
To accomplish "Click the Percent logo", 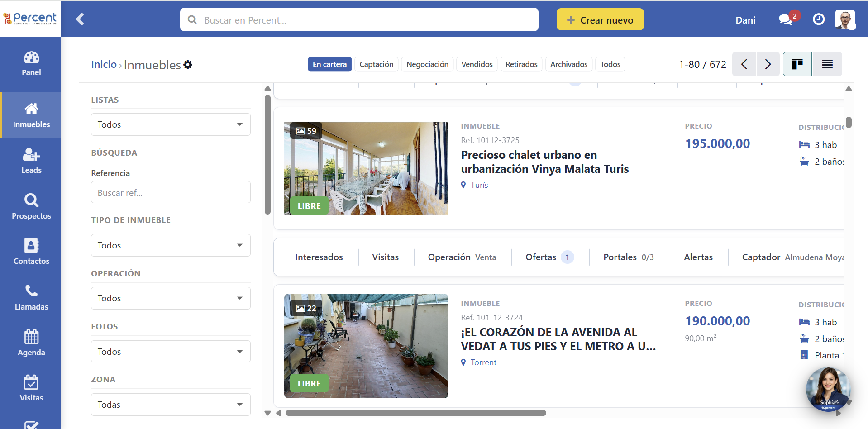I will [30, 19].
